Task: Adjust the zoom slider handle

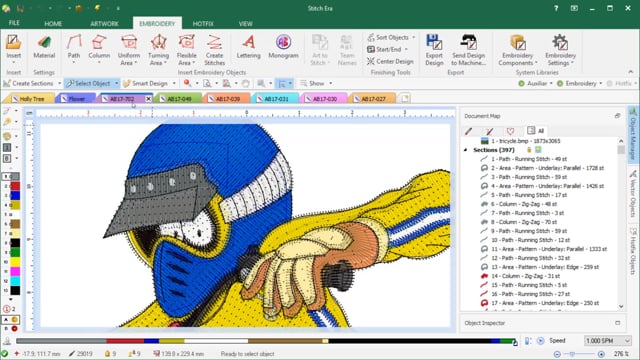Action: pyautogui.click(x=571, y=354)
